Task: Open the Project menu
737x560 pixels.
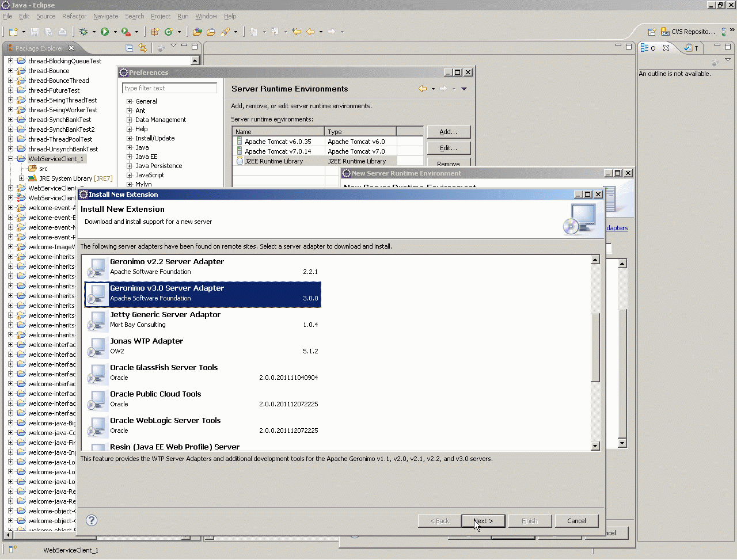Action: 161,16
